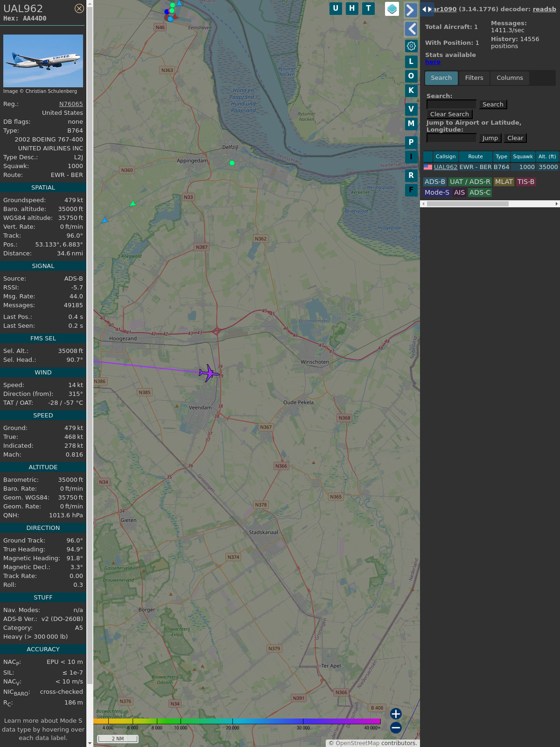
Task: Open OpenStreetMap attribution link
Action: [357, 743]
